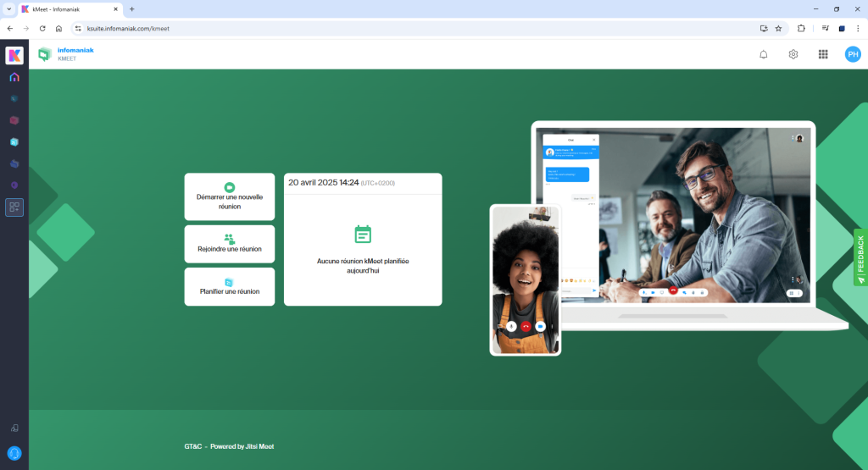
Task: Click the Aucune réunion kMeet planifiée text
Action: coord(363,266)
